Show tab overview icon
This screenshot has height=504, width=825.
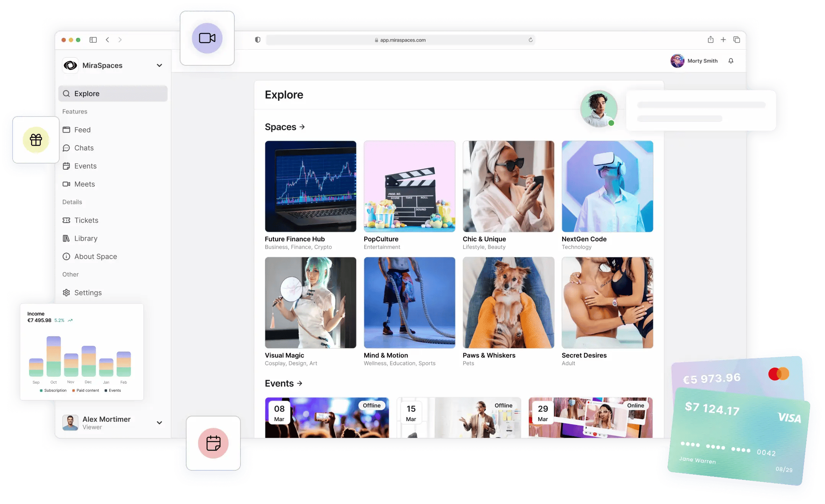click(x=737, y=40)
